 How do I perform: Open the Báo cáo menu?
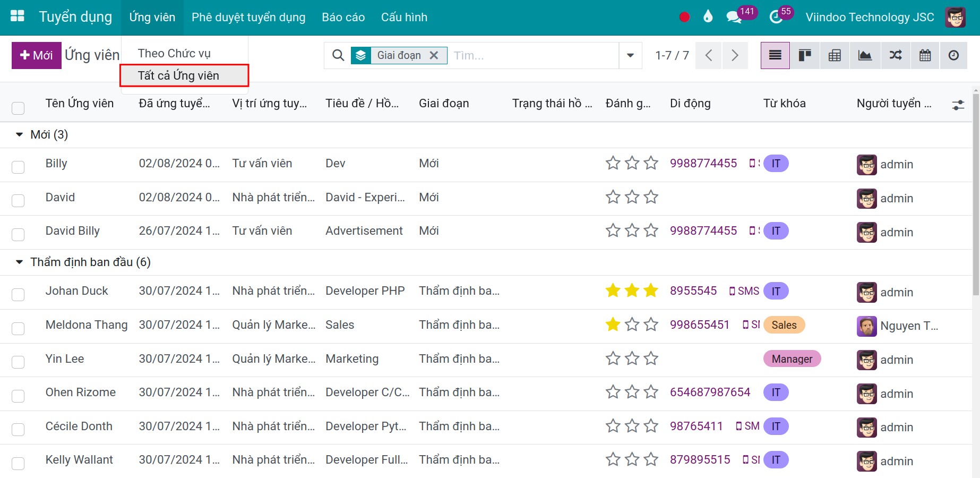click(343, 17)
